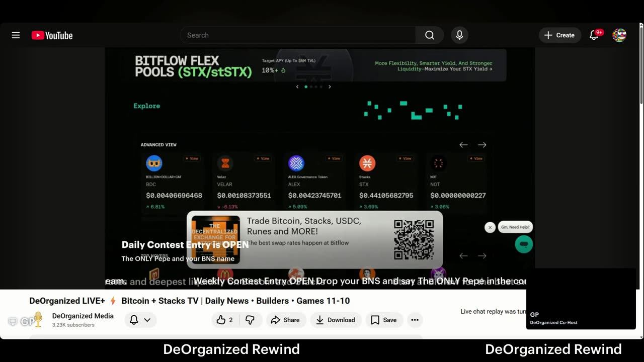Screen dimensions: 644x362
Task: Open the Stacks STX token icon
Action: (367, 163)
